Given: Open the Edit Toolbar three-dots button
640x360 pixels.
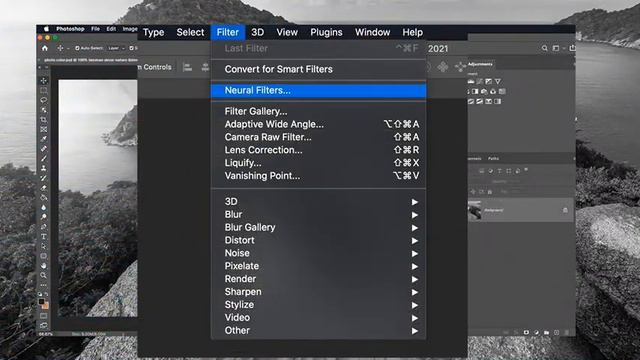Looking at the screenshot, I should pyautogui.click(x=44, y=285).
